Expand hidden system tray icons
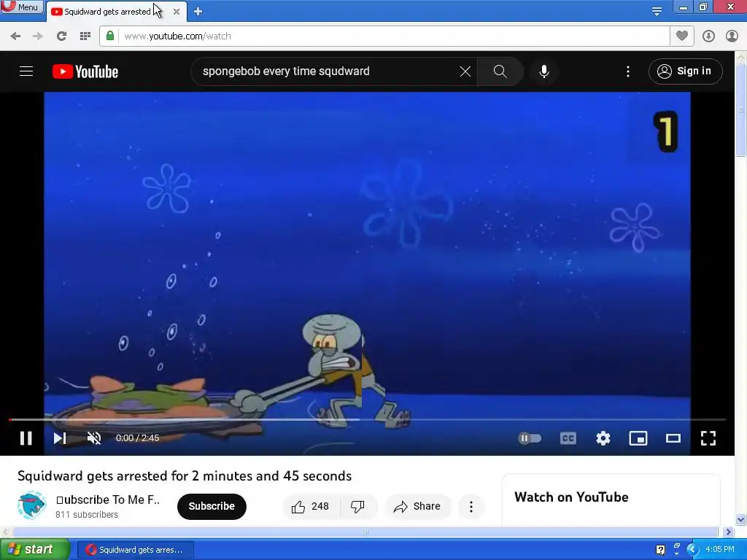Viewport: 747px width, 560px height. click(692, 550)
